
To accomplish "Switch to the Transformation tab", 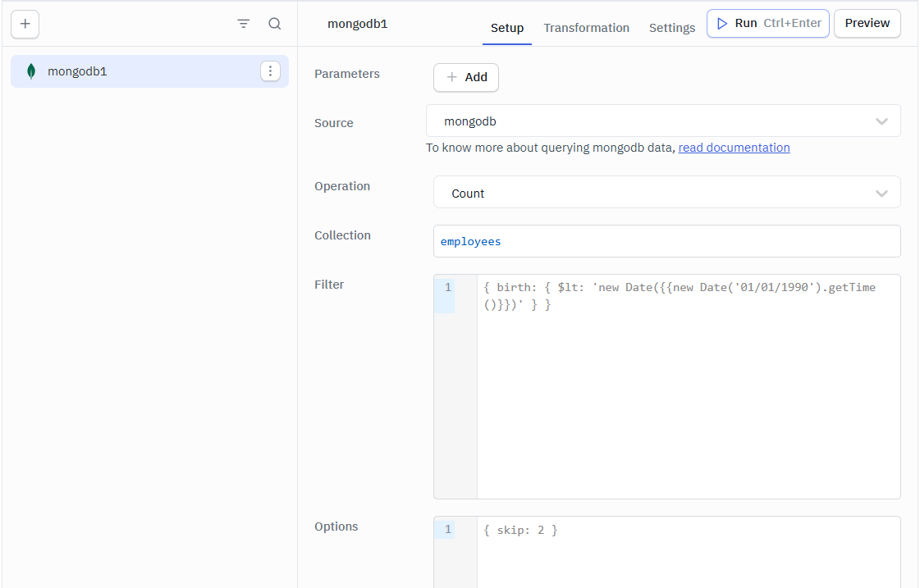I will [586, 28].
